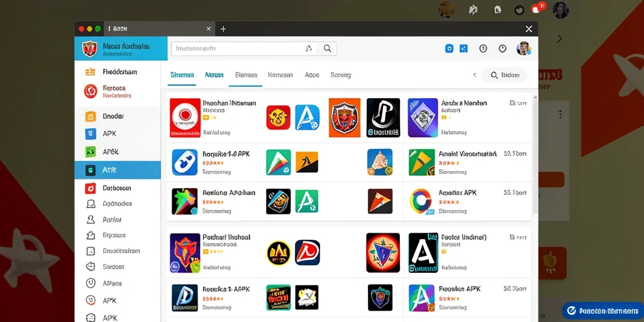The image size is (644, 322).
Task: Click the blue floating button at bottom right
Action: [602, 311]
